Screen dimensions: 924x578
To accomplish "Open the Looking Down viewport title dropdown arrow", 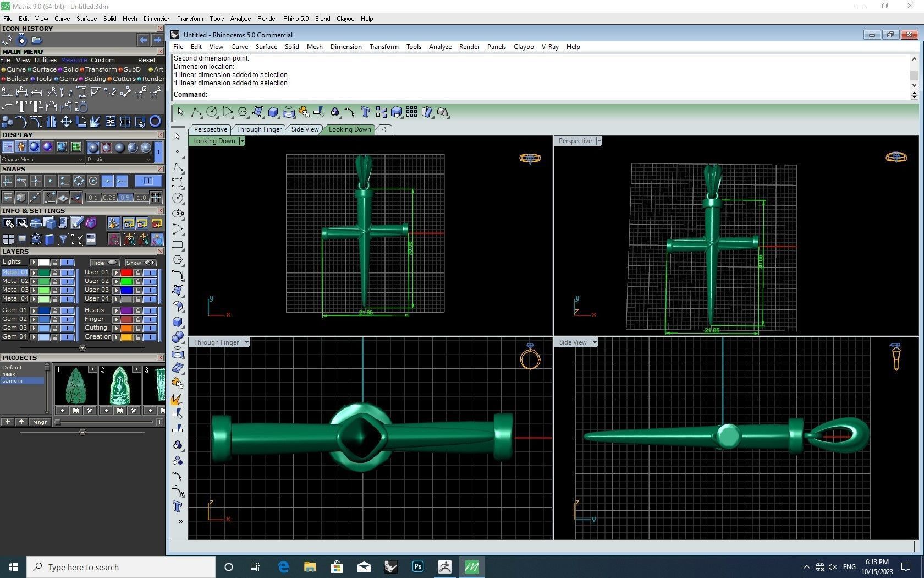I will pyautogui.click(x=241, y=141).
